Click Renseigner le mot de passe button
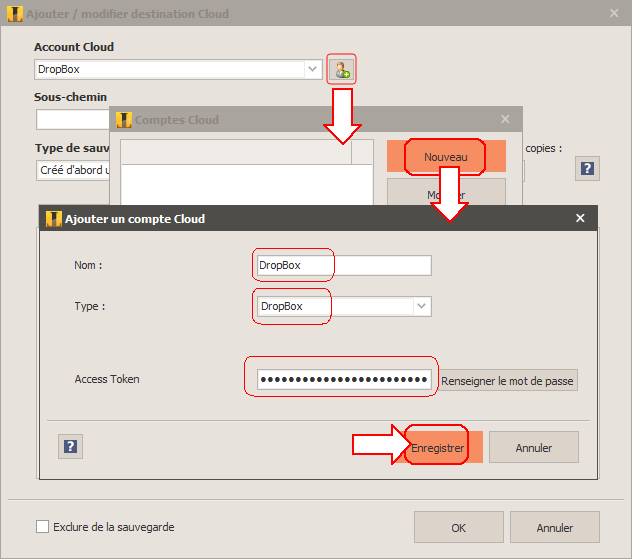 508,380
